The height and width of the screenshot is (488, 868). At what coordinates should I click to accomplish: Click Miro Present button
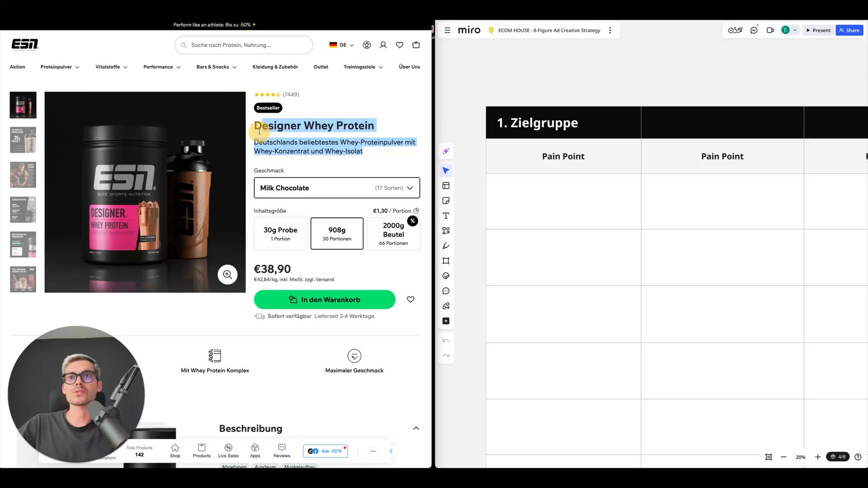point(818,30)
